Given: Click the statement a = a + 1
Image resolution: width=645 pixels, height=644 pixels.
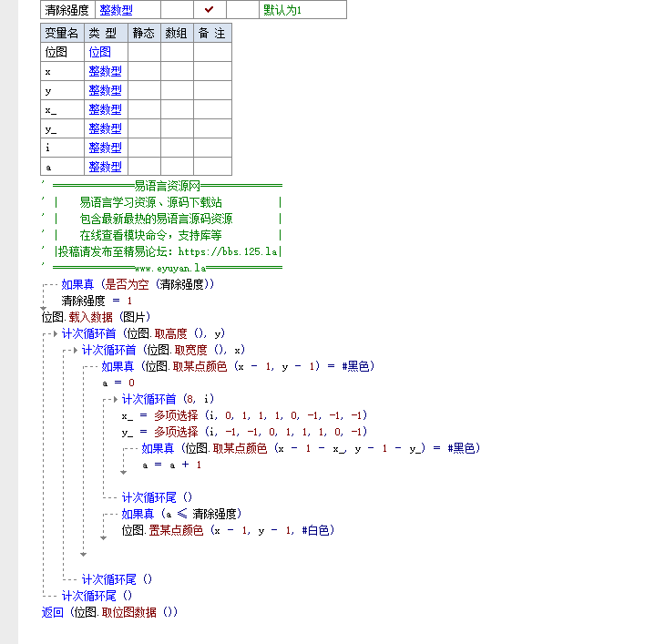Looking at the screenshot, I should pos(171,465).
